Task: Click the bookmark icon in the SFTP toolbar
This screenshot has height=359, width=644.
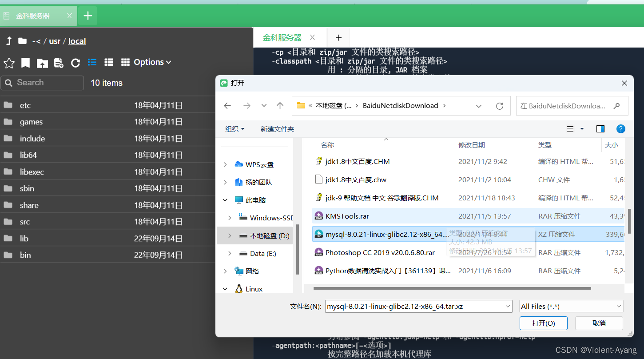Action: [26, 63]
